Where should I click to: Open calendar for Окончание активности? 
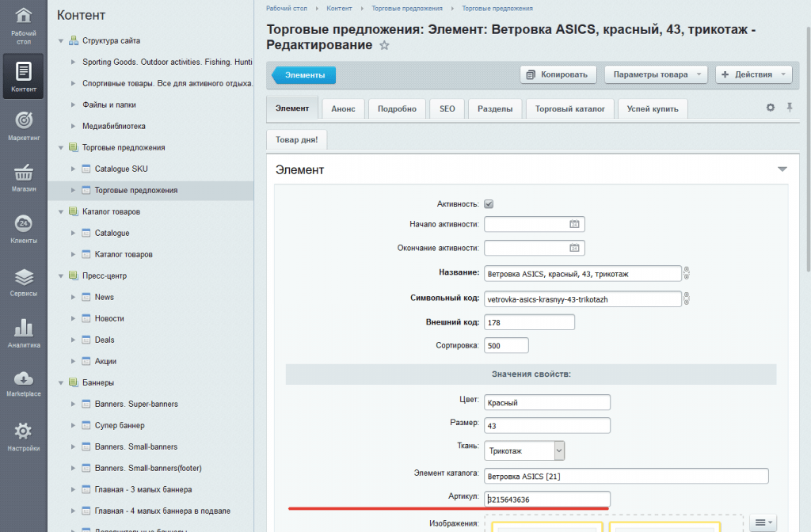pos(574,248)
